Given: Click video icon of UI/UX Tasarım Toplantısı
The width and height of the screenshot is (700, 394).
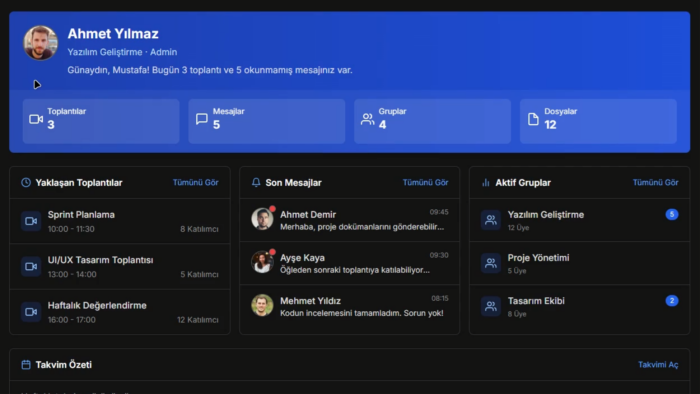Looking at the screenshot, I should tap(31, 266).
